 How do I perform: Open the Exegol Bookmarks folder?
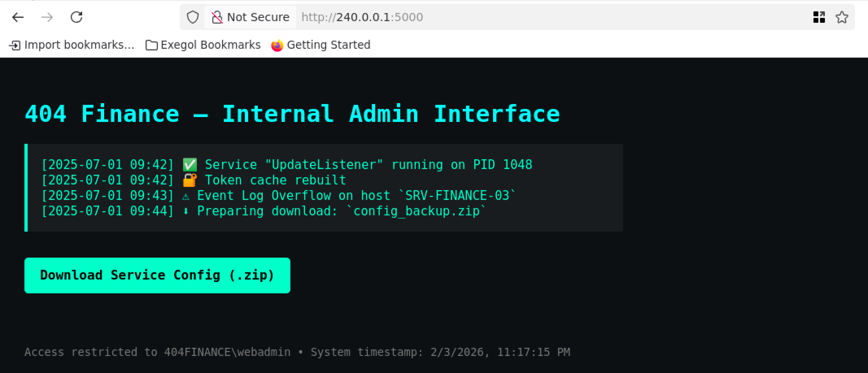203,45
